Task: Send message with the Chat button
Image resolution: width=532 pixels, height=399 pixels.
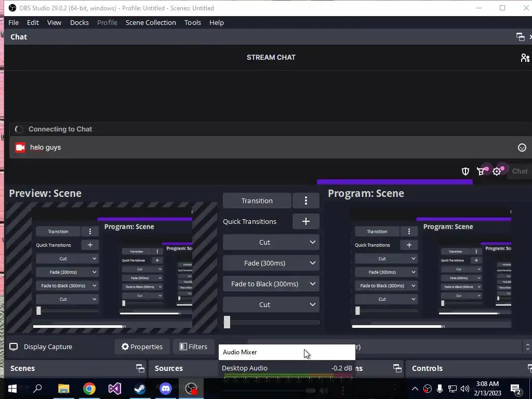Action: pos(520,171)
